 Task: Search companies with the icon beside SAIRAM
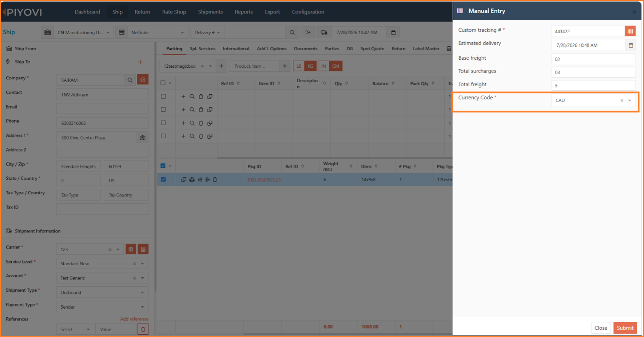click(130, 80)
